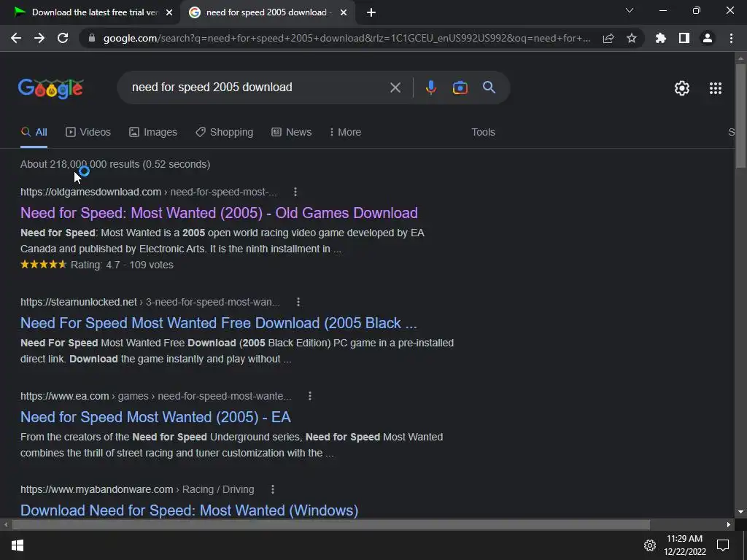
Task: Open the Windows notification center
Action: (723, 545)
